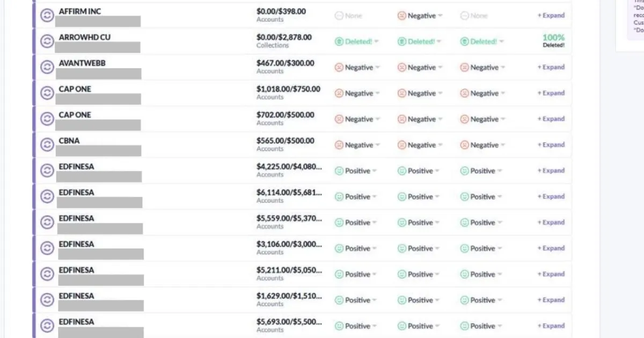
Task: Expand the AFFIRM INC account row
Action: 551,16
